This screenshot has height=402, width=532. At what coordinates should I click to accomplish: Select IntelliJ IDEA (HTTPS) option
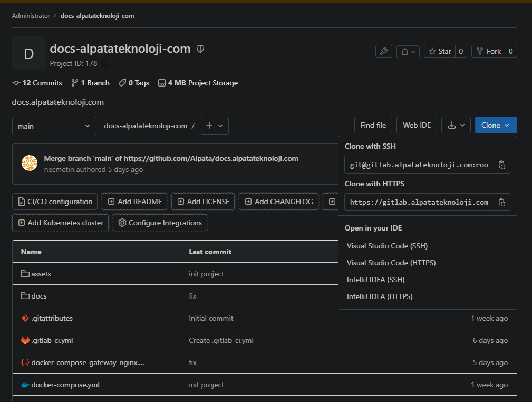[x=380, y=296]
